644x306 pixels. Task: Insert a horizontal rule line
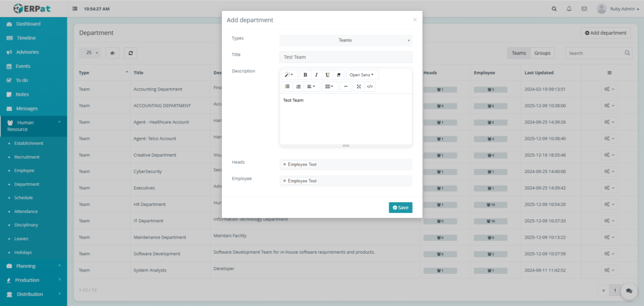click(x=345, y=87)
